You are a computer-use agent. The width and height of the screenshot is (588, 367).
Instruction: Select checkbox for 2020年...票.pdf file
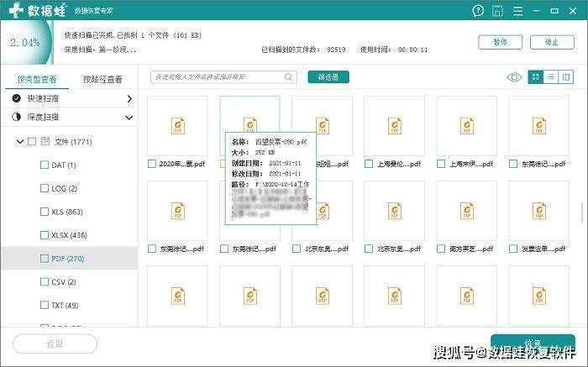(152, 164)
